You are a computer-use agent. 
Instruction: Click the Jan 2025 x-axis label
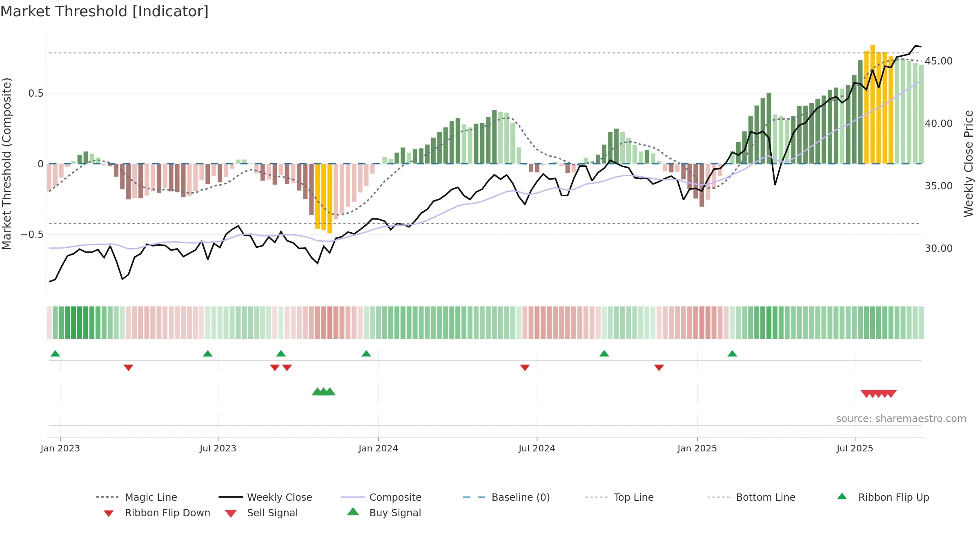[697, 449]
